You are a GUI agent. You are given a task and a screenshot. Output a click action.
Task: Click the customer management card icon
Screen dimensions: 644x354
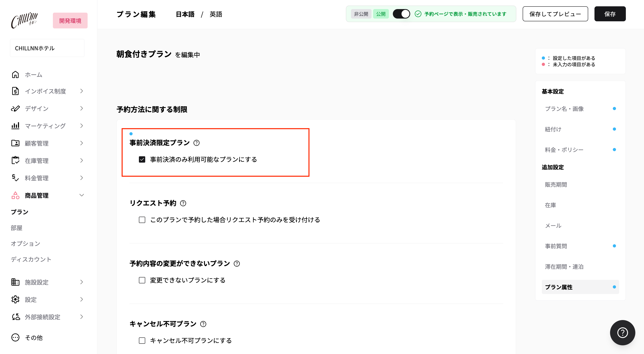[15, 143]
